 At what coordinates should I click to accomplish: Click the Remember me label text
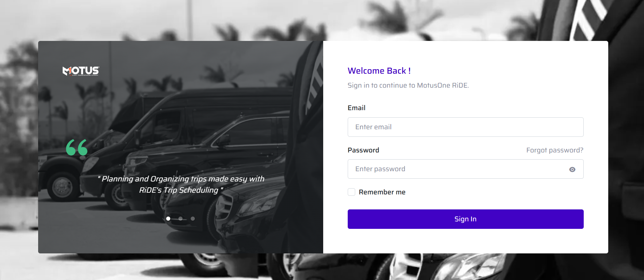point(382,192)
